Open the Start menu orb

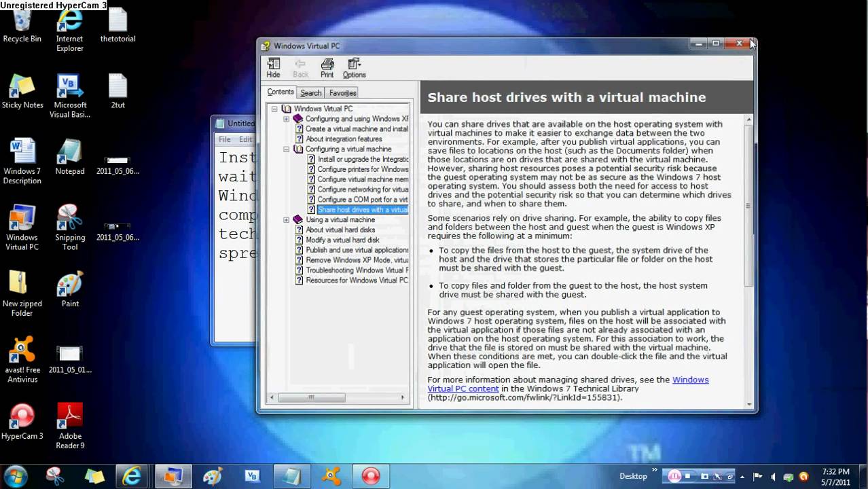tap(16, 475)
